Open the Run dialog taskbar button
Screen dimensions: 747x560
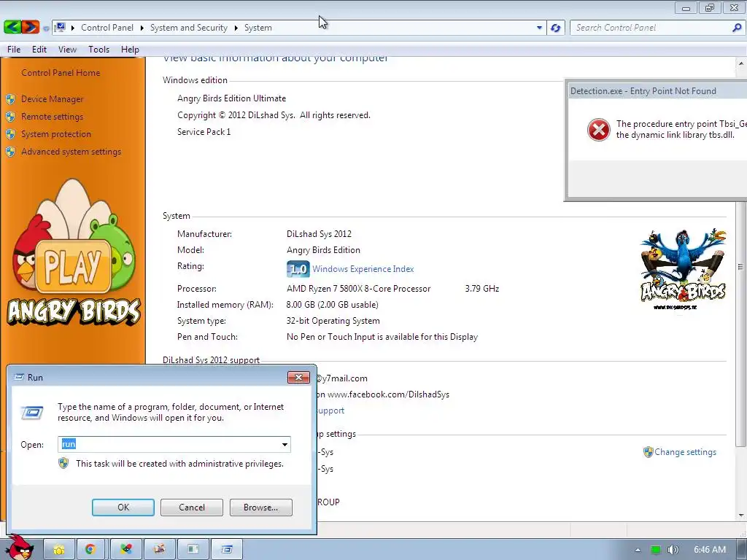click(x=227, y=550)
